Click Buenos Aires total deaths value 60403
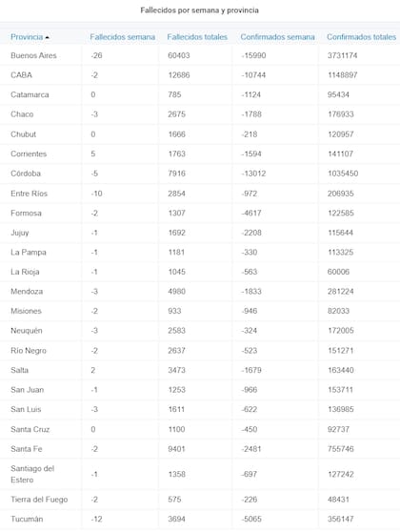 [x=179, y=55]
